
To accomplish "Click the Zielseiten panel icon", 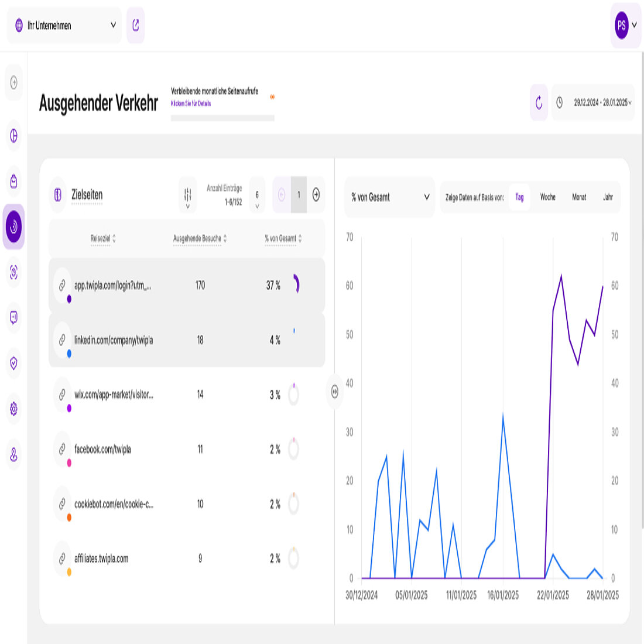I will [58, 195].
